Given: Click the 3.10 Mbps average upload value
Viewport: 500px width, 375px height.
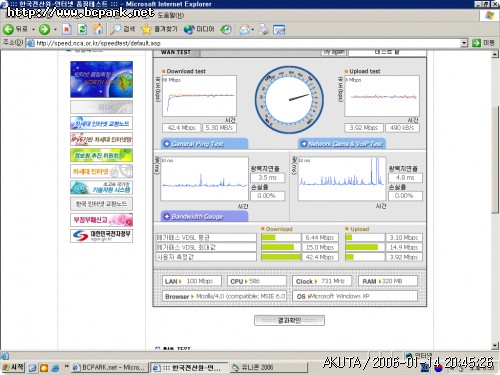Looking at the screenshot, I should (404, 237).
